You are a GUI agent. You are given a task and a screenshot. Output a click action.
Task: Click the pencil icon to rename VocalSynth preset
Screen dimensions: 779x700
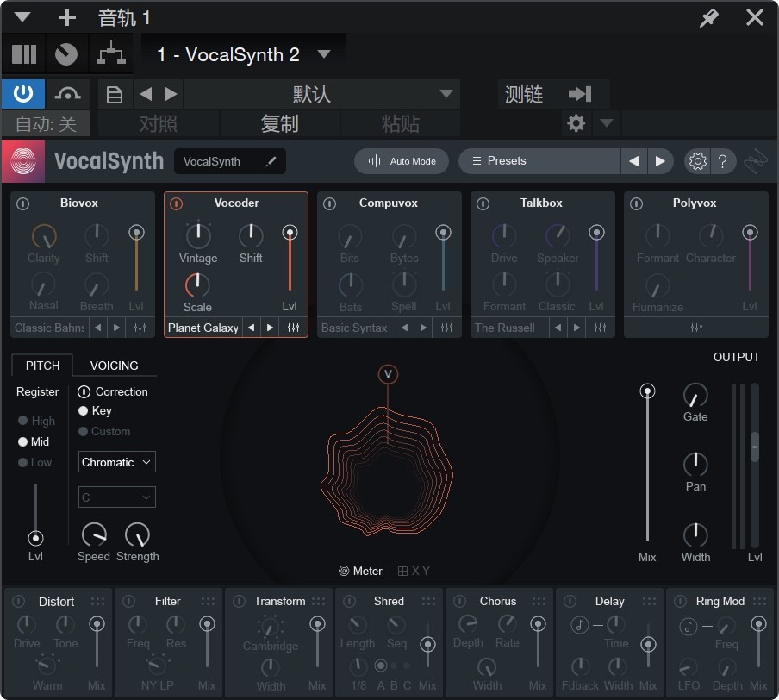[x=268, y=161]
